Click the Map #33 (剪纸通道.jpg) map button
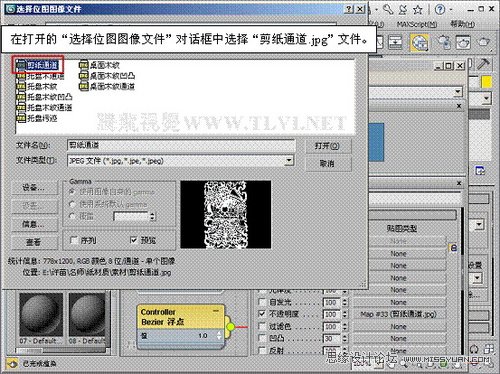500x374 pixels. pos(399,314)
